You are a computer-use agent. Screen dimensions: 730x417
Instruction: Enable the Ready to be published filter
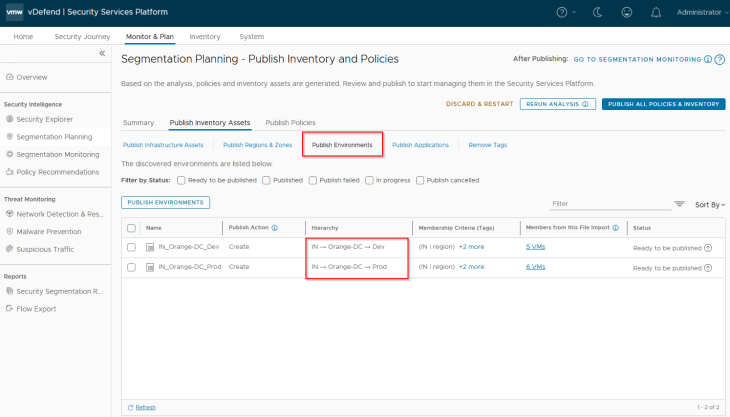(181, 180)
